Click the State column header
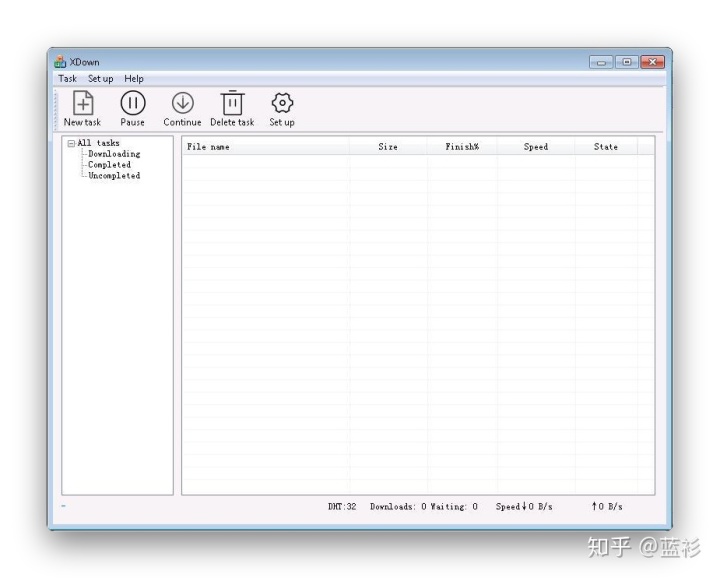The height and width of the screenshot is (578, 720). pyautogui.click(x=605, y=147)
